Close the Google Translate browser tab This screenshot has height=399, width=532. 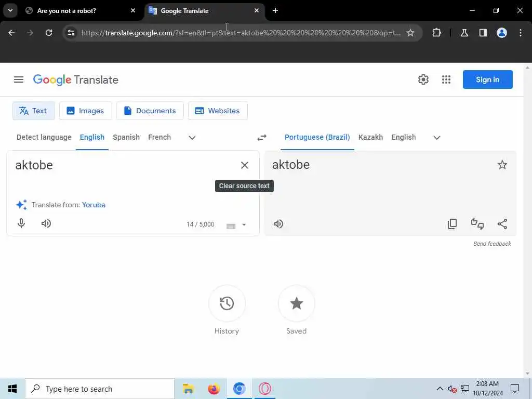click(257, 10)
